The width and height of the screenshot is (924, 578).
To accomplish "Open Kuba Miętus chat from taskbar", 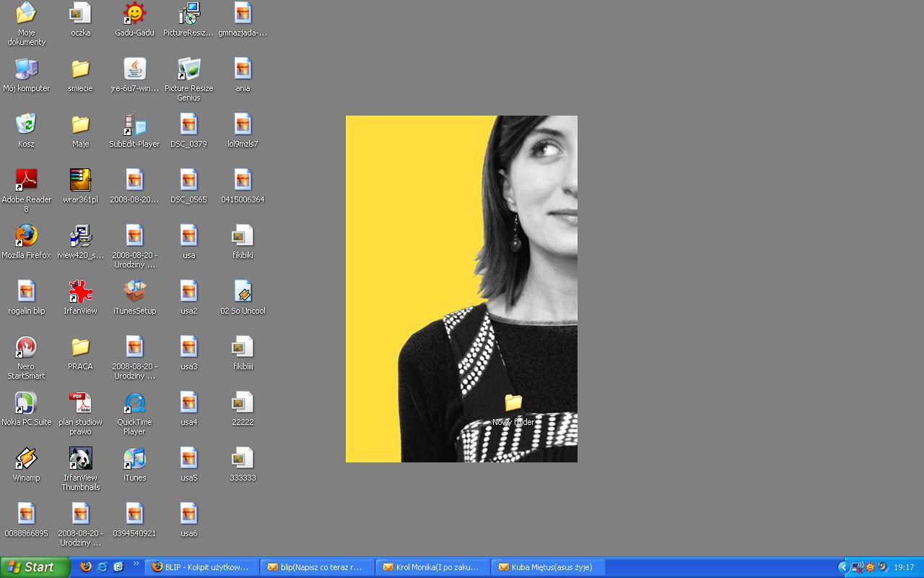I will (x=548, y=567).
